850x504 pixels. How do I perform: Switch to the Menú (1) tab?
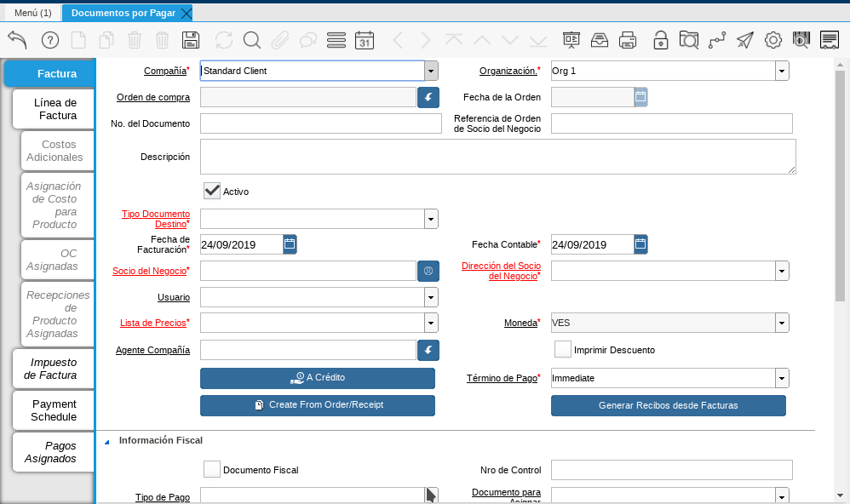click(x=32, y=13)
